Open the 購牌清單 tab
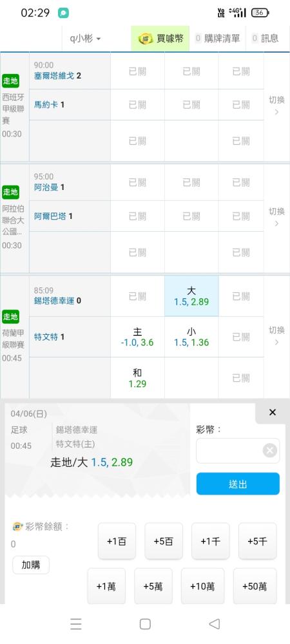Viewport: 290px width, 644px height. (218, 39)
